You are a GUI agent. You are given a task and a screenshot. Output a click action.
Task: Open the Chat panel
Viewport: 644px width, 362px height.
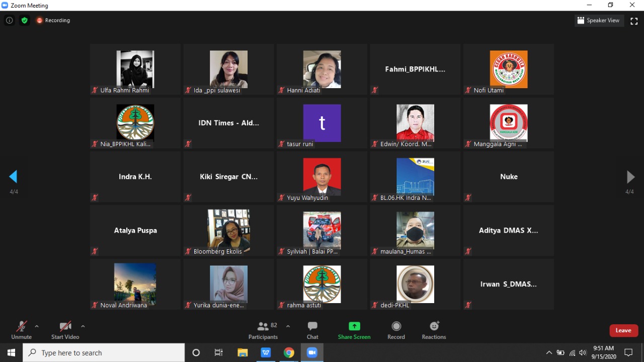(x=312, y=330)
